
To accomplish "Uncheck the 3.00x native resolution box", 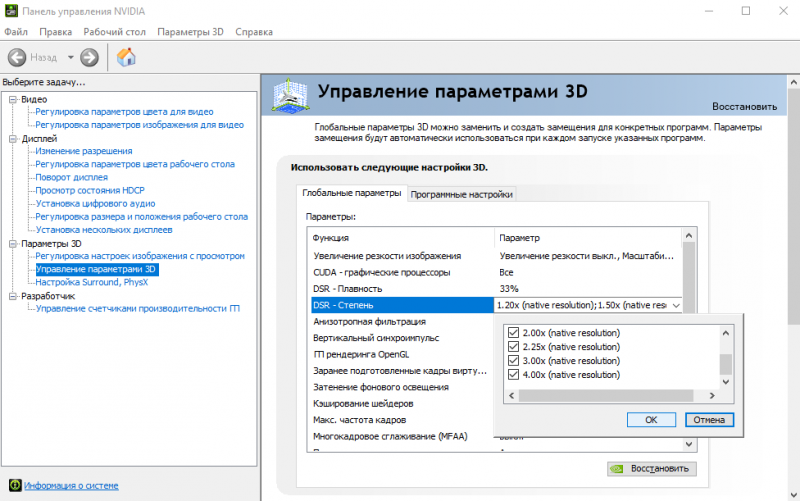I will [513, 361].
